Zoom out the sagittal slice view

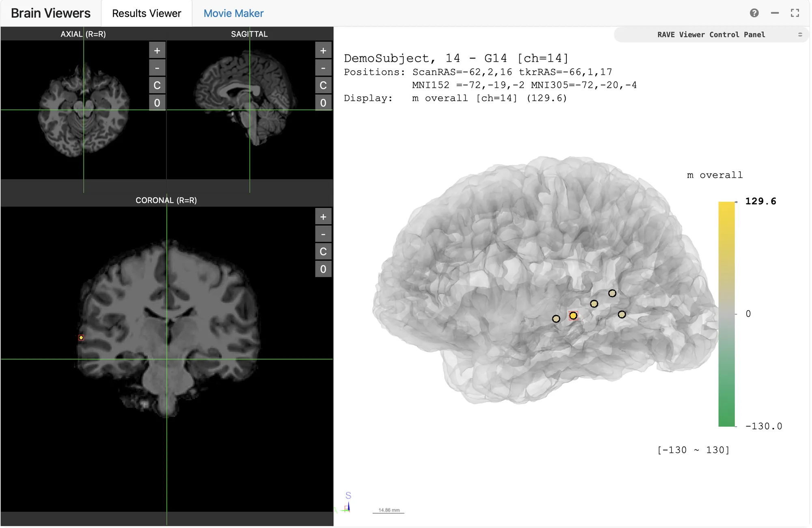323,68
